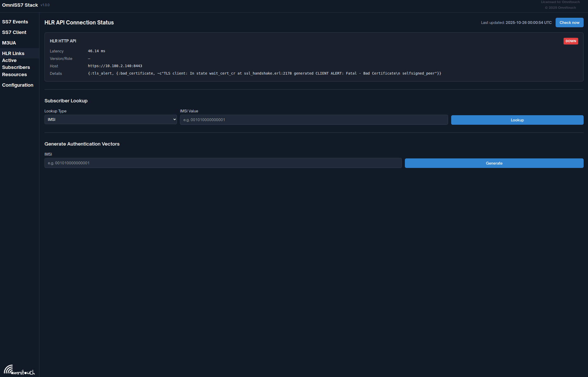Focus the IMSI Value input field
588x377 pixels.
314,120
